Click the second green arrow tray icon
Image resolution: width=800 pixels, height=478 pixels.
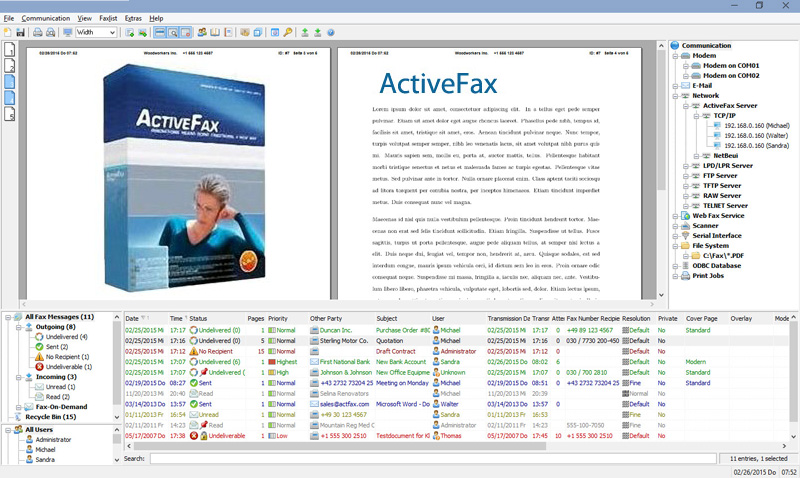(x=317, y=32)
